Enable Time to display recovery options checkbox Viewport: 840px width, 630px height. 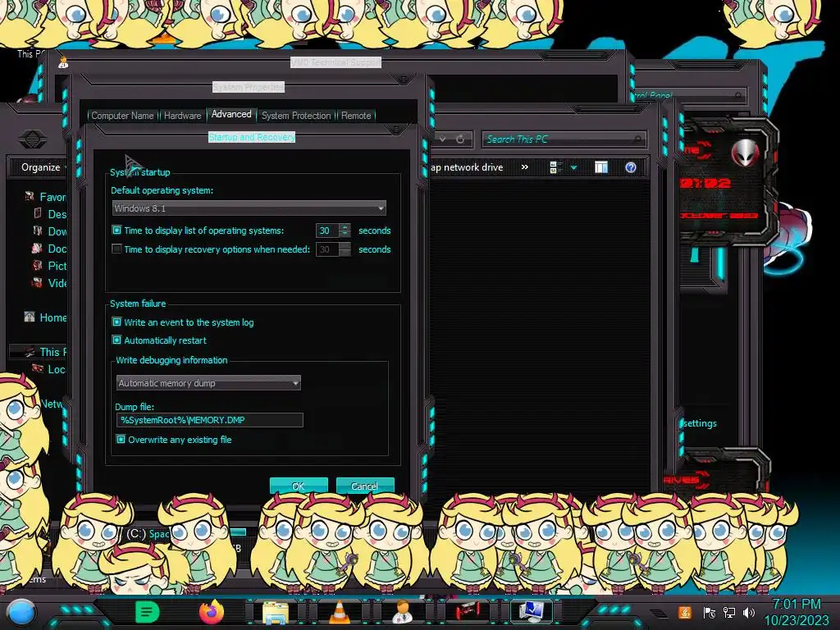[x=116, y=249]
